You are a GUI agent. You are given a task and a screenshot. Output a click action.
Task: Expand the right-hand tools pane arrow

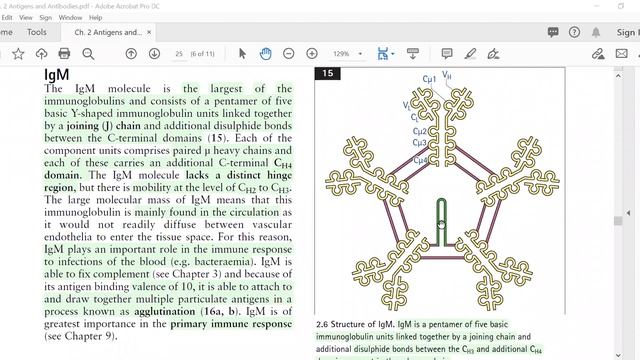[x=628, y=213]
